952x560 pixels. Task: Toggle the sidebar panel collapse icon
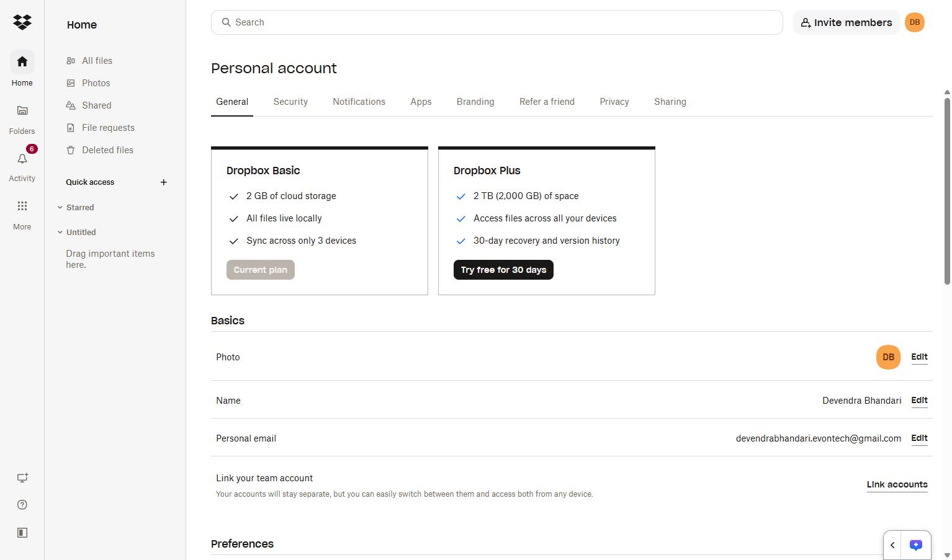coord(22,533)
